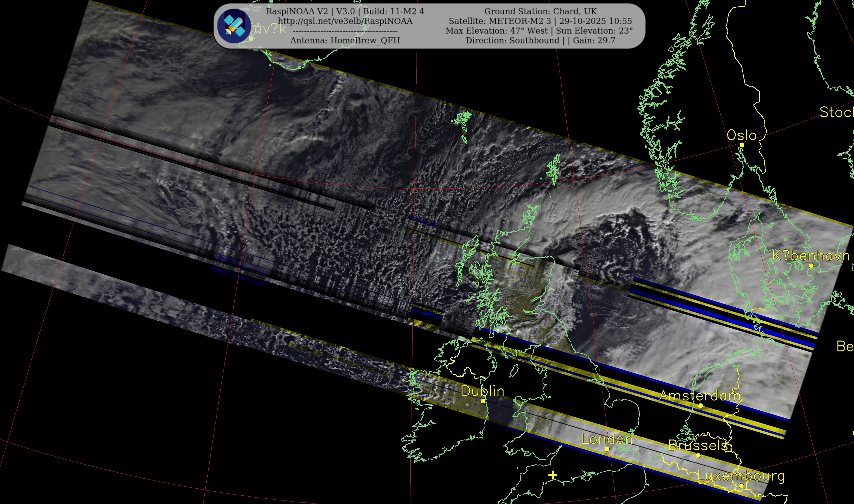Viewport: 854px width, 504px height.
Task: Click the Amsterdam city label
Action: tap(700, 396)
